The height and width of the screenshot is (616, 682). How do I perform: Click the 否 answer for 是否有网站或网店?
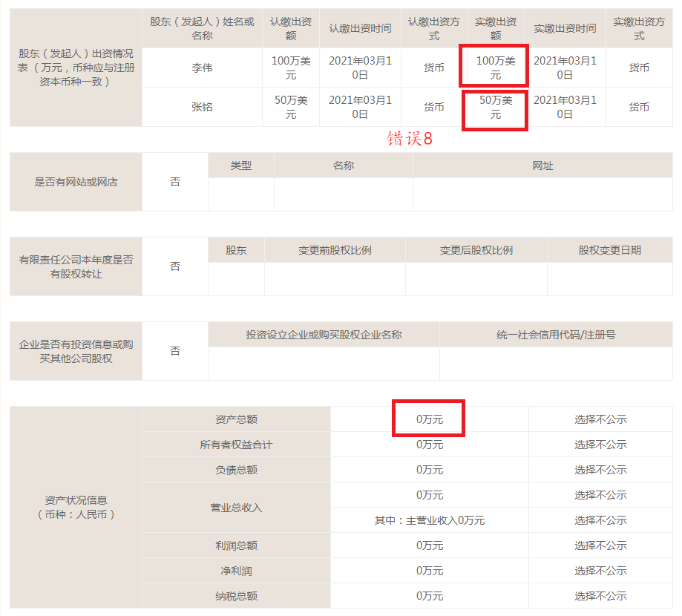[175, 182]
